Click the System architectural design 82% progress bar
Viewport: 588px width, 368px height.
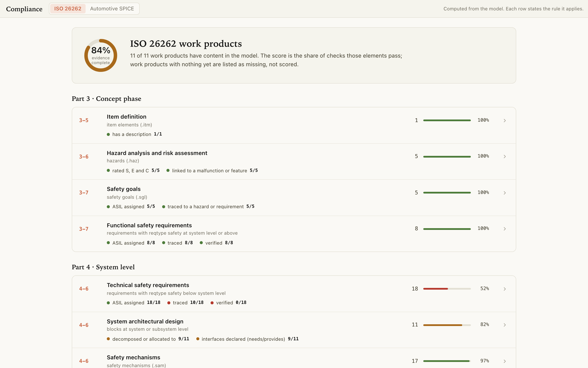[x=447, y=325]
